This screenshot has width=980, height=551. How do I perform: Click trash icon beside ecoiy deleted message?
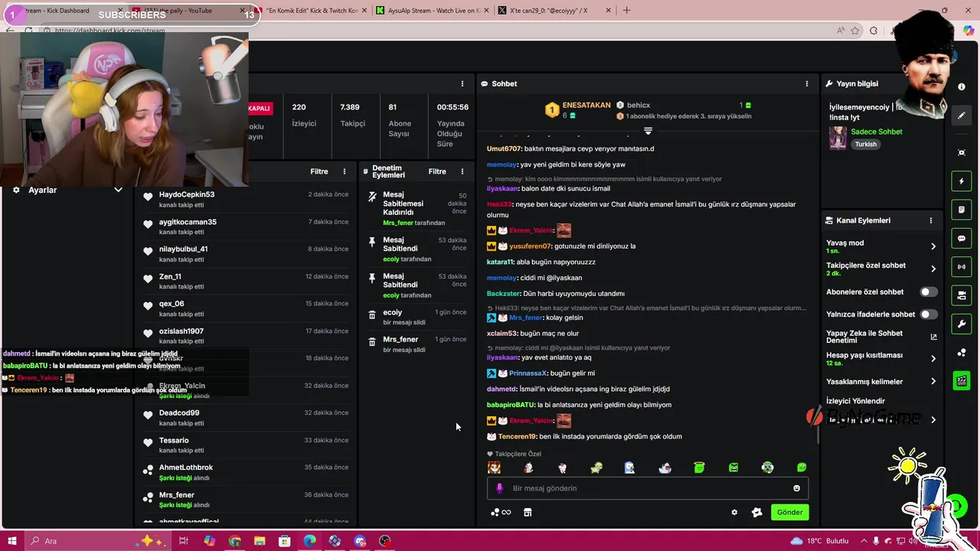pos(372,315)
